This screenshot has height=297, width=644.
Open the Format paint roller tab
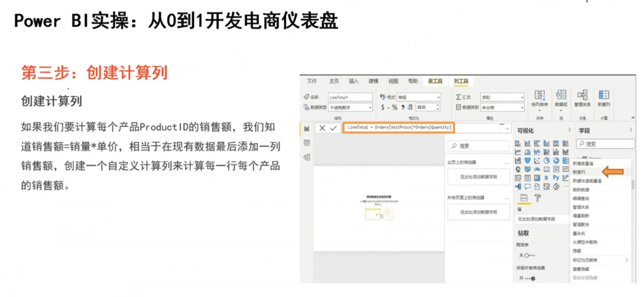[538, 198]
